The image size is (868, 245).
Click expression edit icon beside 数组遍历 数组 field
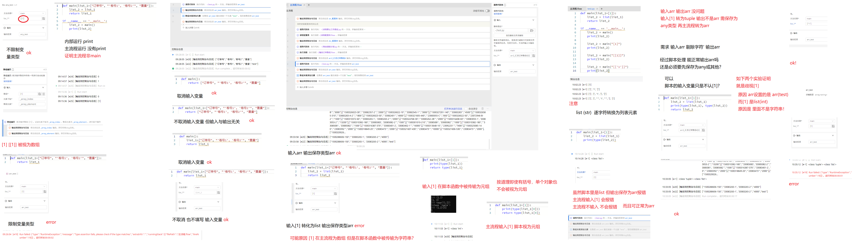(x=40, y=94)
